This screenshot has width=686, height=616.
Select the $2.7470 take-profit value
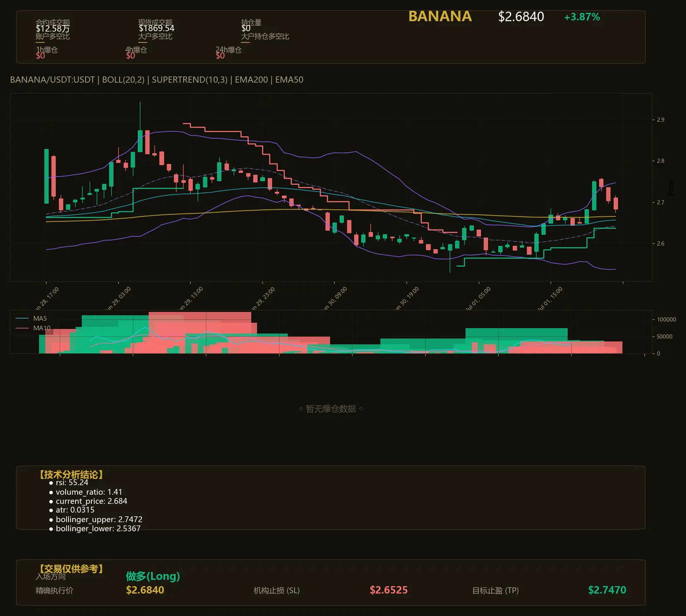point(607,590)
